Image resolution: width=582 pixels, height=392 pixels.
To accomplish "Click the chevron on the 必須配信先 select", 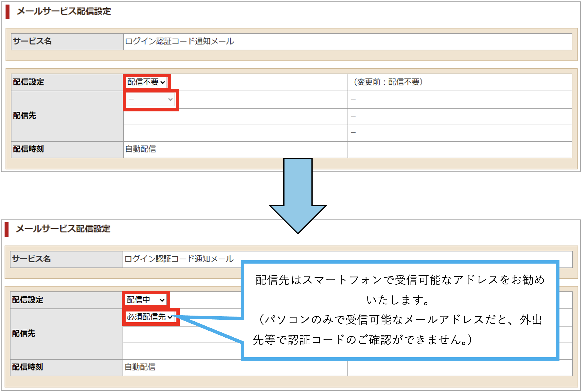I will [x=170, y=317].
